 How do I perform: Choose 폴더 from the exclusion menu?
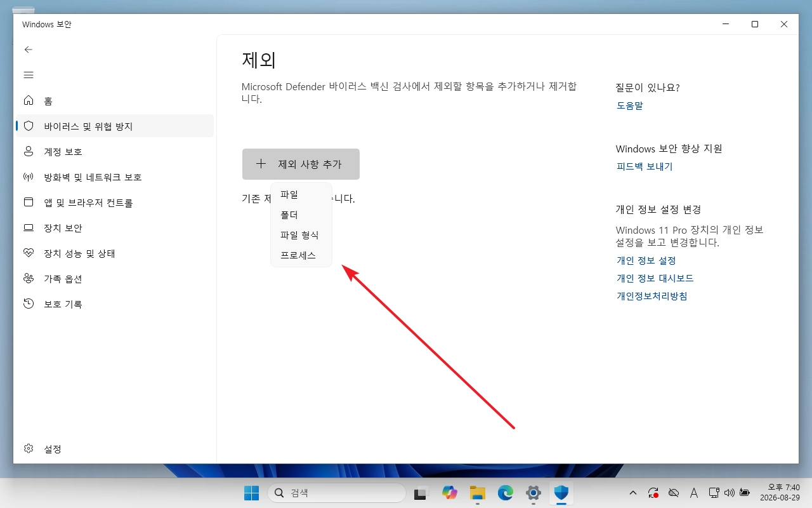click(301, 215)
